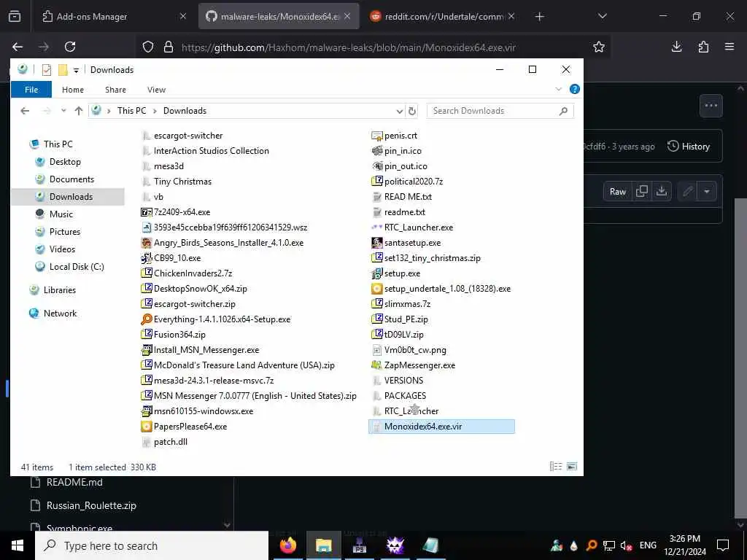
Task: Open recent locations dropdown arrow in Explorer
Action: click(x=63, y=111)
